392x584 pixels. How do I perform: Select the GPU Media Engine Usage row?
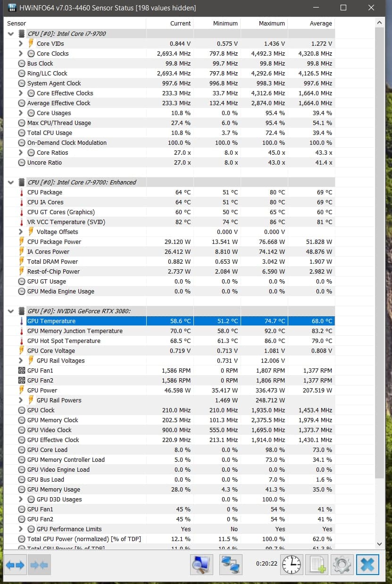click(x=170, y=291)
